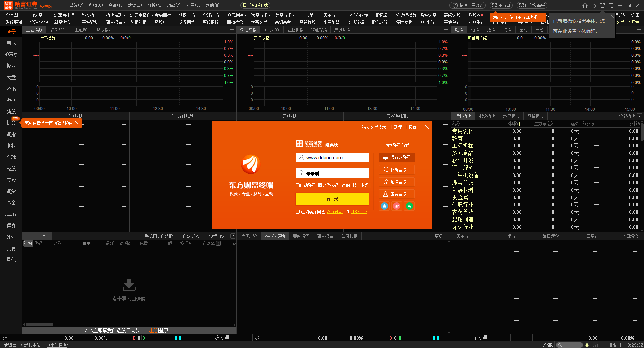Switch to the 概念板块 tab
Viewport: 644px width, 348px height.
[x=487, y=116]
